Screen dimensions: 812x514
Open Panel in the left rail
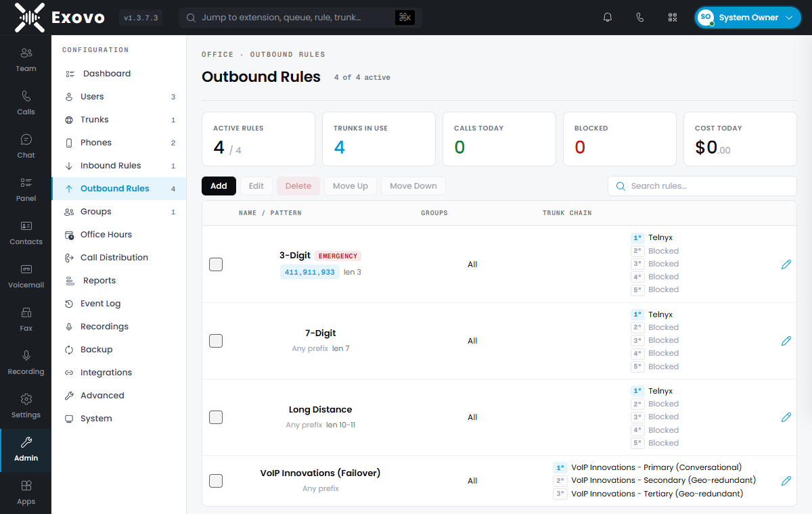tap(26, 189)
